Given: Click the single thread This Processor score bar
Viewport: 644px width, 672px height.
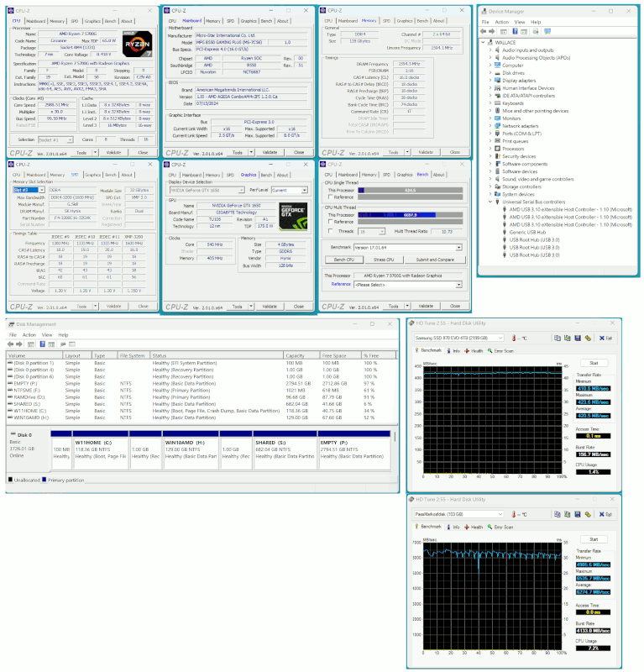Looking at the screenshot, I should click(411, 191).
